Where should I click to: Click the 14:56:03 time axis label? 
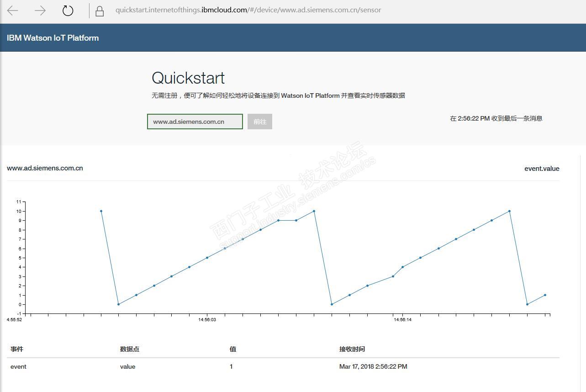click(207, 320)
